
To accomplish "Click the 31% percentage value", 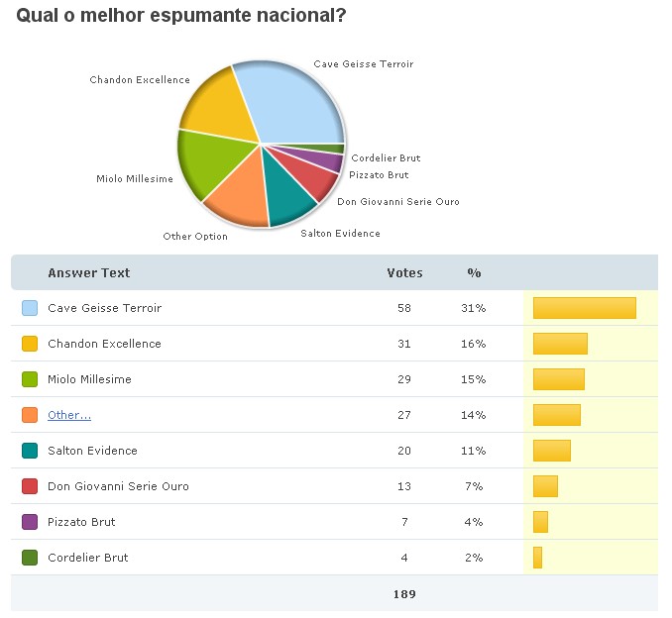I will 474,308.
